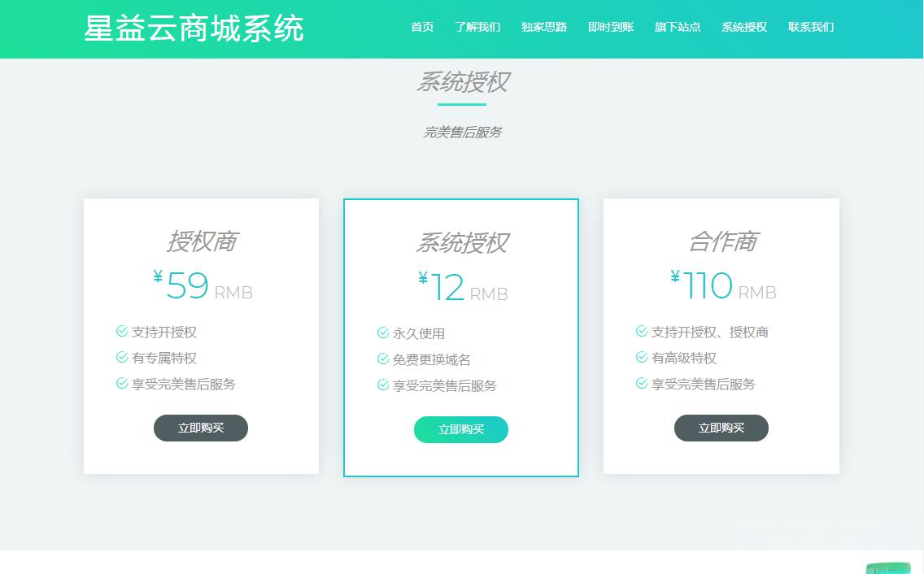
Task: Click the check icon beside 永久使用
Action: tap(383, 333)
